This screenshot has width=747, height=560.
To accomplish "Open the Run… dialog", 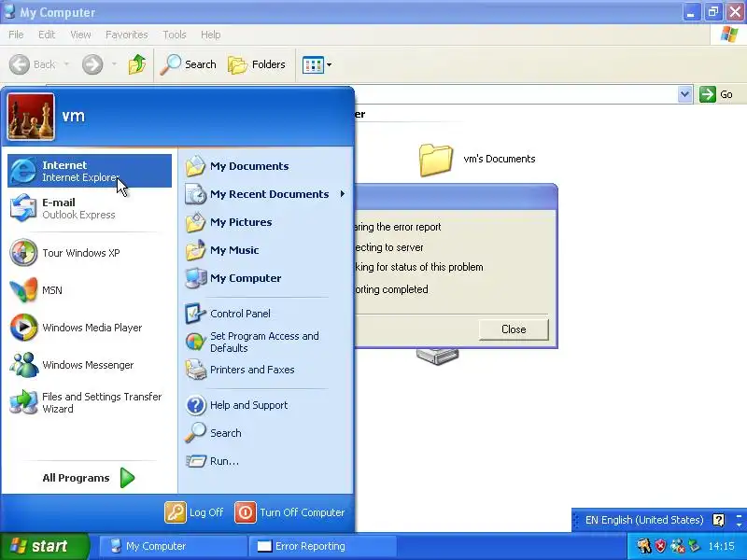I will pyautogui.click(x=266, y=461).
